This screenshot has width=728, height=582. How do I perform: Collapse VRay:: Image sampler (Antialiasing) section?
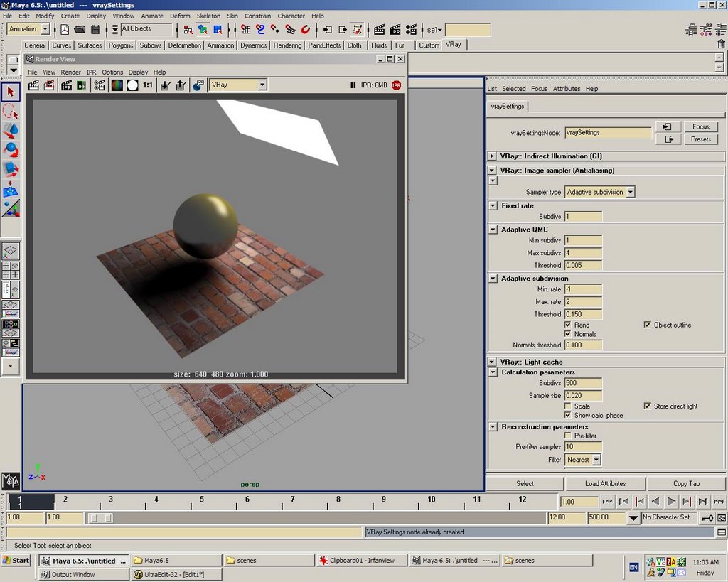(x=492, y=171)
